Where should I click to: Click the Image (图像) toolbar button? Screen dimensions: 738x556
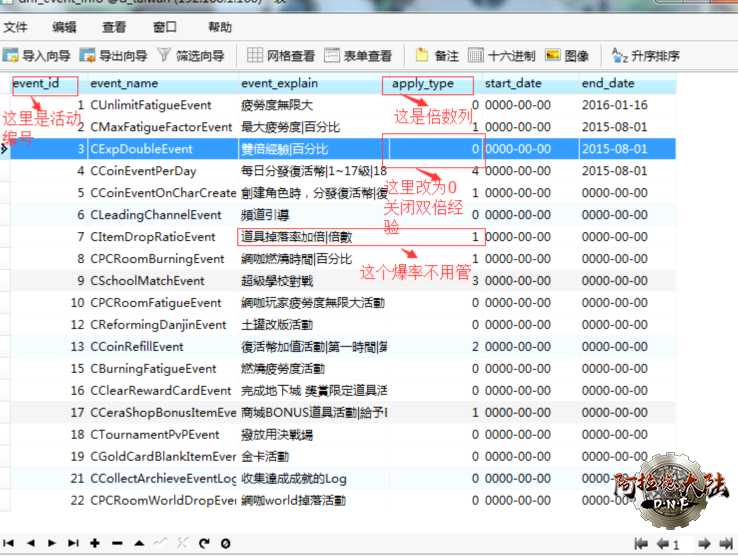(568, 56)
